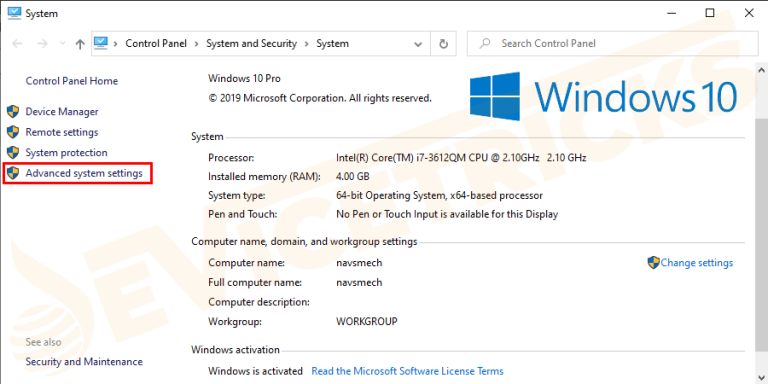Click the Back navigation arrow
Image resolution: width=768 pixels, height=384 pixels.
click(18, 44)
